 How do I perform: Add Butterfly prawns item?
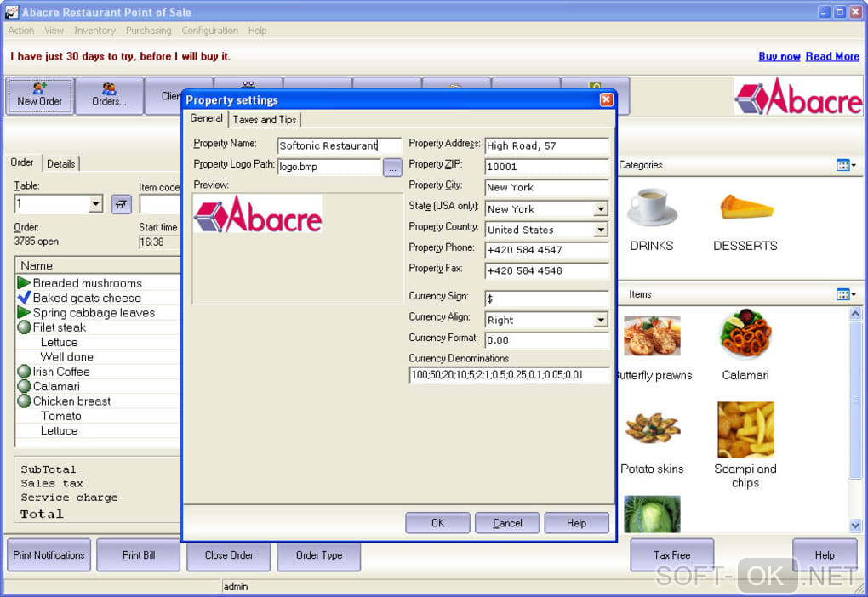pos(652,336)
